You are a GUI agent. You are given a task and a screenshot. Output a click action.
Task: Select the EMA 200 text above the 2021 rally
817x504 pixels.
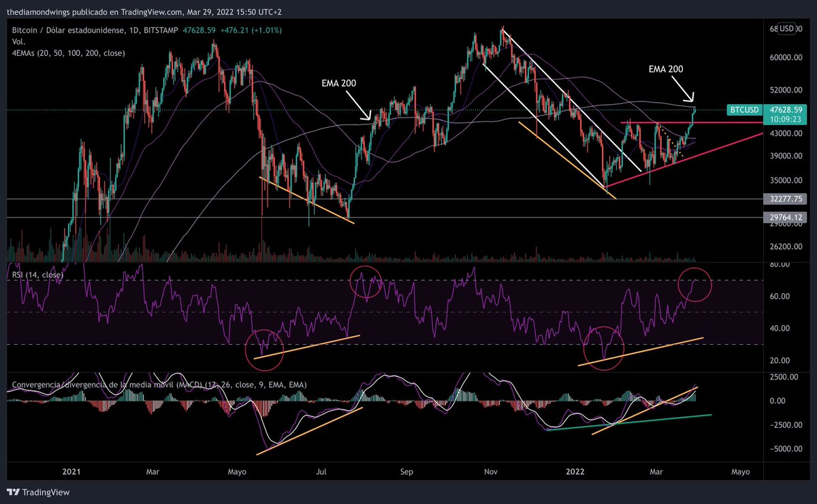pos(340,83)
